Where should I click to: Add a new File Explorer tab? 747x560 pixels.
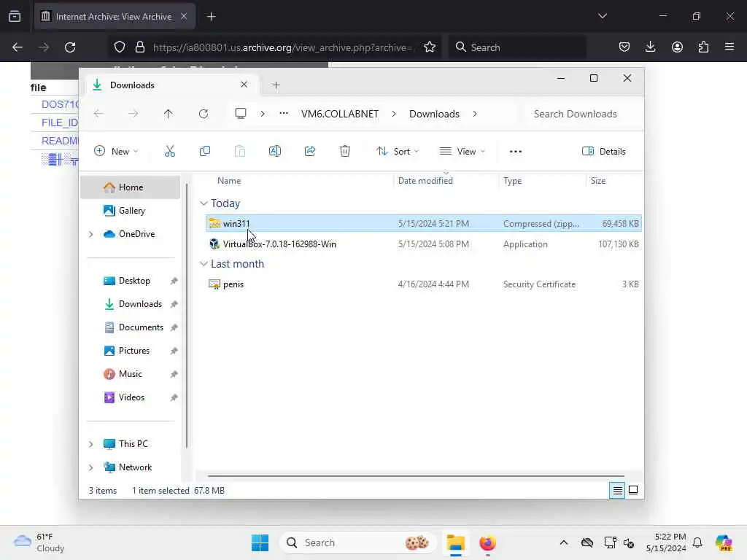[276, 85]
